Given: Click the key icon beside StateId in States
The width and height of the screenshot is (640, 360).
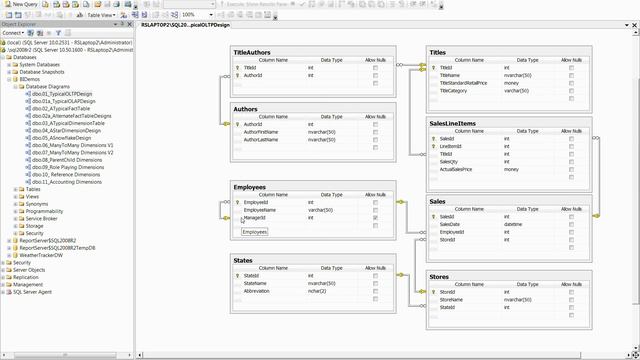Looking at the screenshot, I should coord(238,276).
